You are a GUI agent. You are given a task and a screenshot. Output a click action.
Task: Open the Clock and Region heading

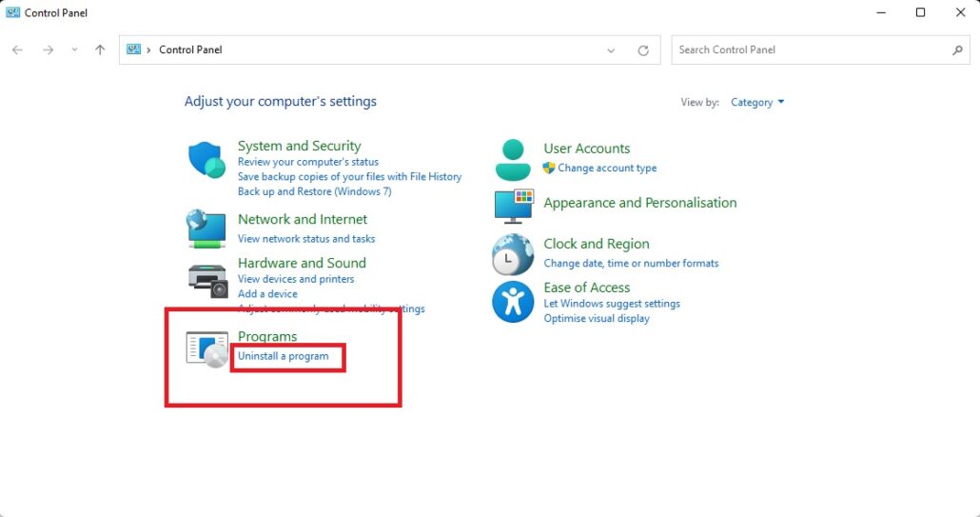[x=597, y=244]
